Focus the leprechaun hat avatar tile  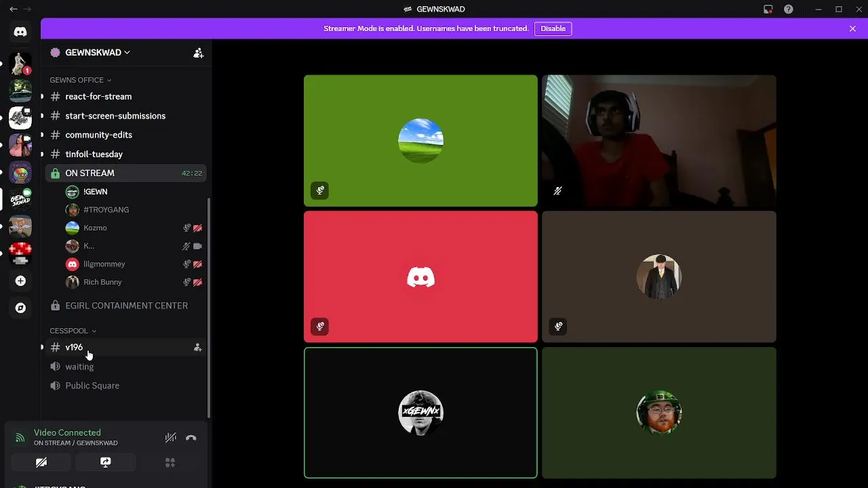point(658,413)
